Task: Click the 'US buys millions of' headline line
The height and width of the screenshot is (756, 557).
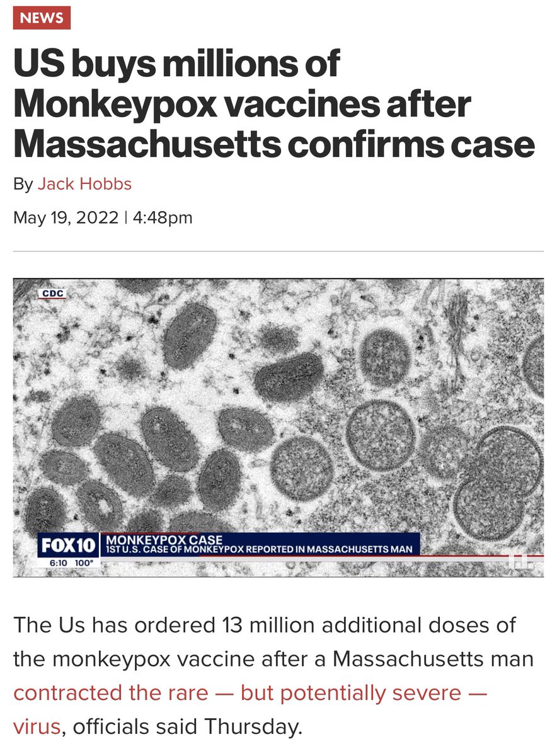Action: click(x=177, y=66)
